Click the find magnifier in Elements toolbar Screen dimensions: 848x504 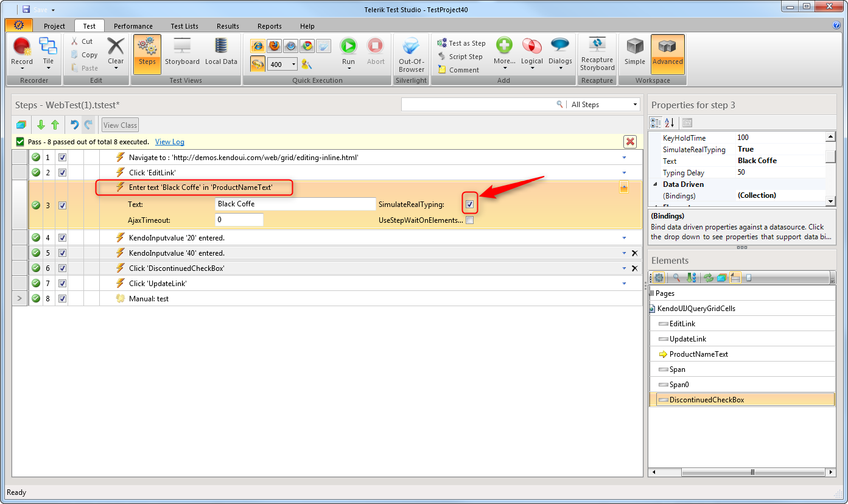676,278
